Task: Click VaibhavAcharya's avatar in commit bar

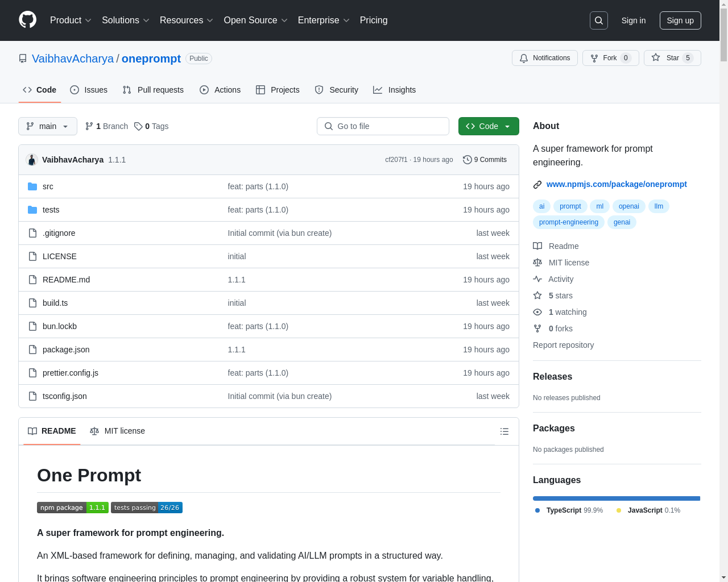Action: 32,160
